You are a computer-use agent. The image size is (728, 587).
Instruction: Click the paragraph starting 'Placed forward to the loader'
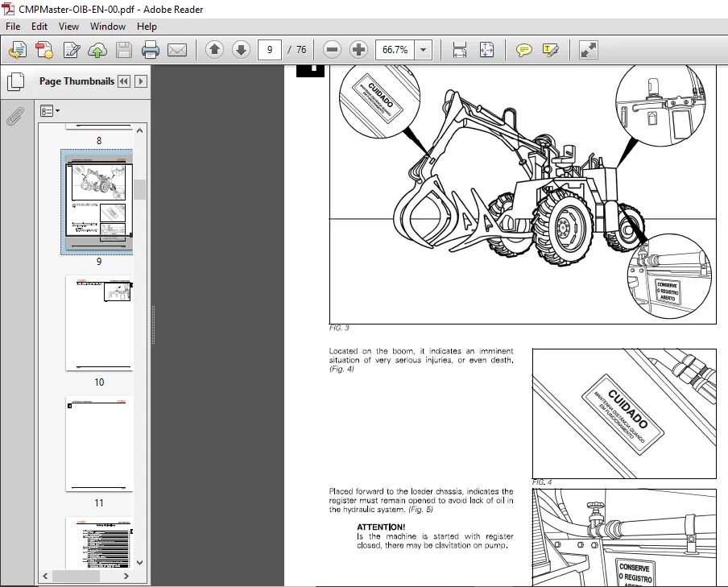click(x=421, y=500)
